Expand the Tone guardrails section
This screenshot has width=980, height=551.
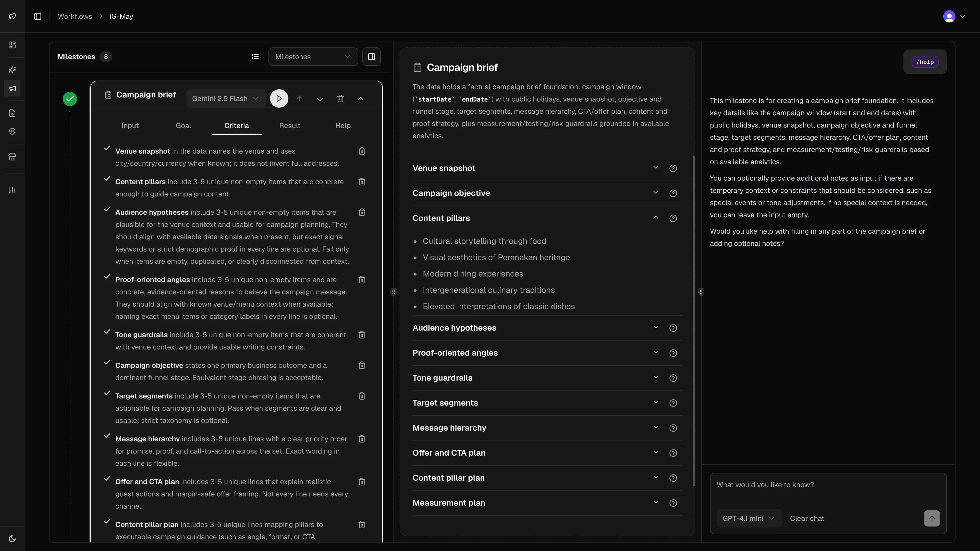pyautogui.click(x=655, y=377)
